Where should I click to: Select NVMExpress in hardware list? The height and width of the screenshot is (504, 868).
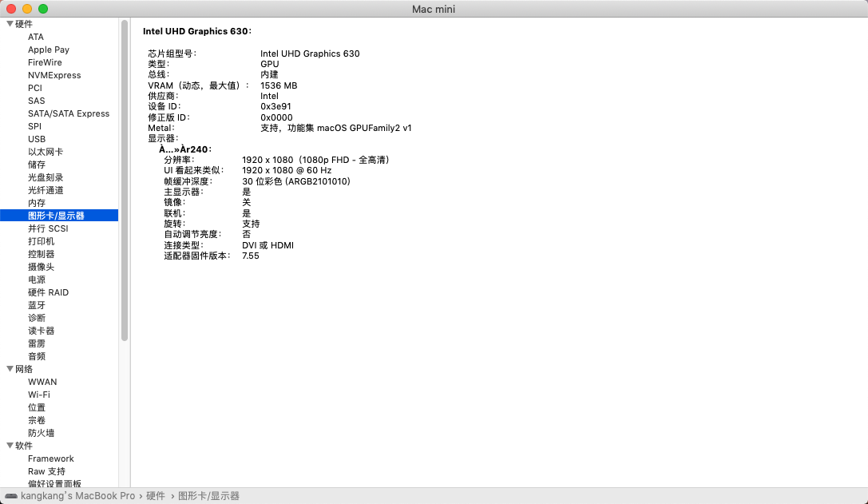(54, 75)
